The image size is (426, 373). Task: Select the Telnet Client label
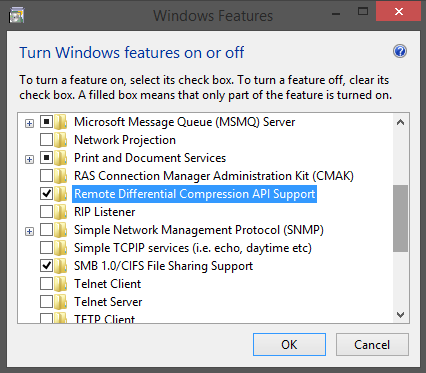(x=107, y=284)
